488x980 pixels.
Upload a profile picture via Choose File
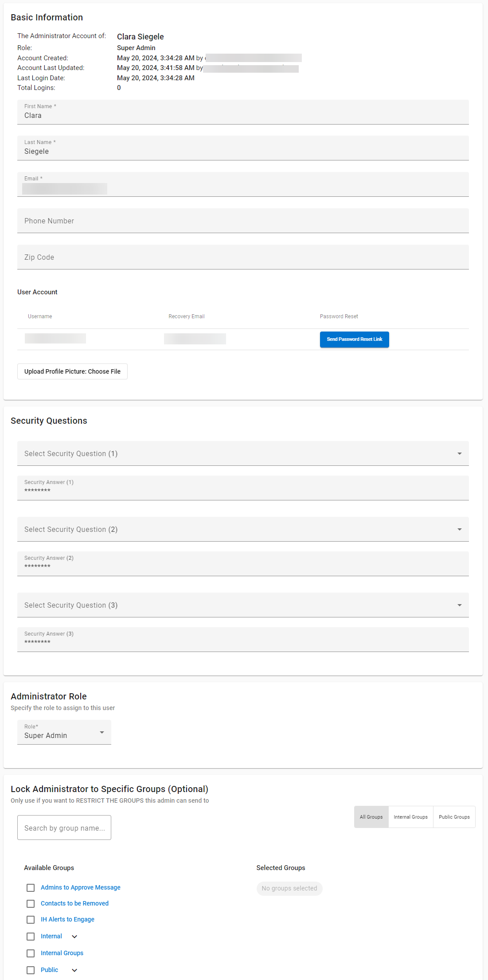click(72, 371)
